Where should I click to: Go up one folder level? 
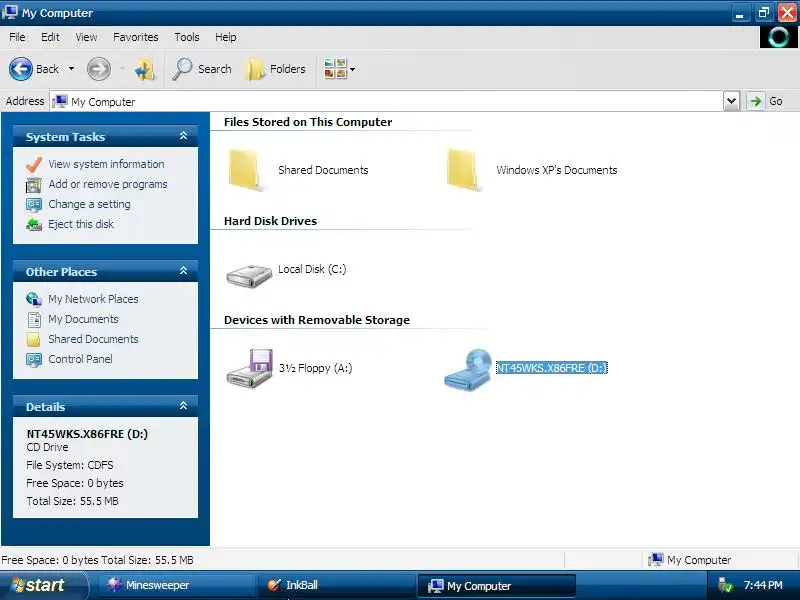coord(145,69)
